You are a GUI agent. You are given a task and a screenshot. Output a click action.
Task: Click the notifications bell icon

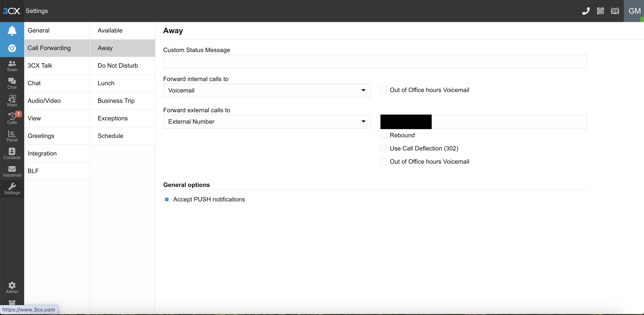tap(12, 31)
